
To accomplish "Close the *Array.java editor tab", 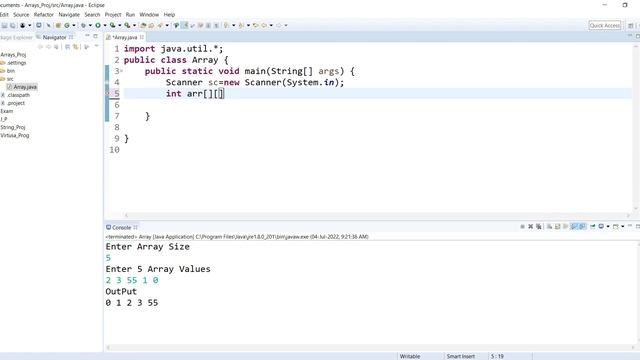I will (142, 37).
